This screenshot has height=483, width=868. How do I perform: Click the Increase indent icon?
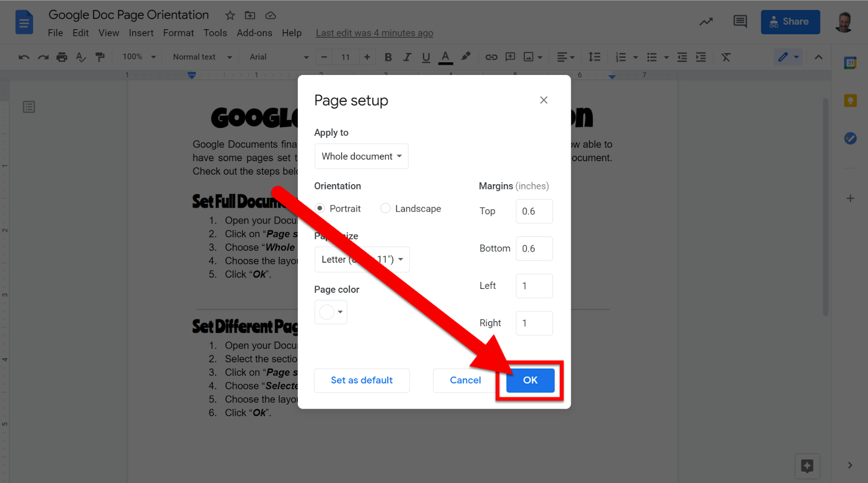tap(701, 57)
